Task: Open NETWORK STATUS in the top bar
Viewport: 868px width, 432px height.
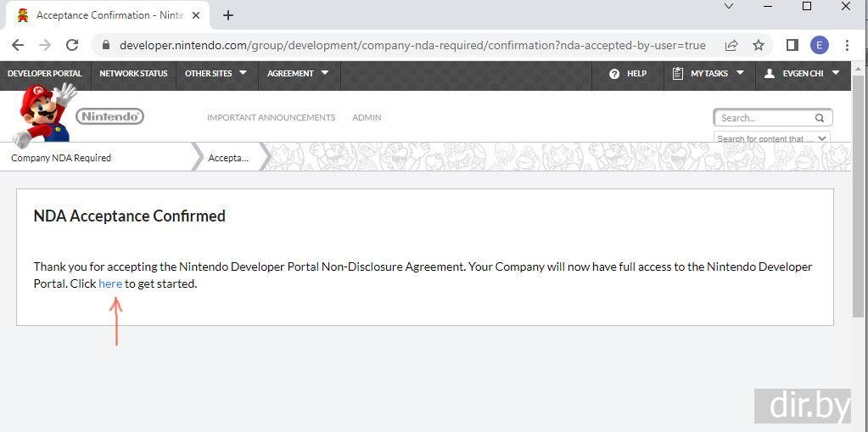Action: click(133, 73)
